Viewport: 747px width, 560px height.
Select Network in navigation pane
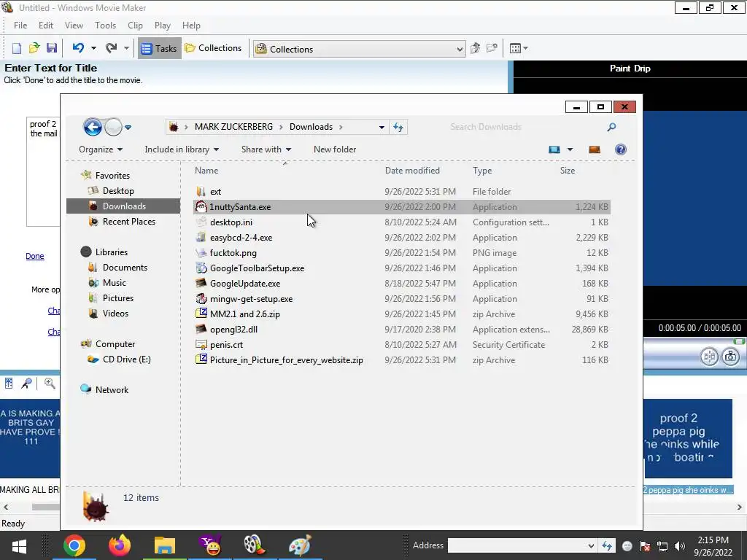112,390
